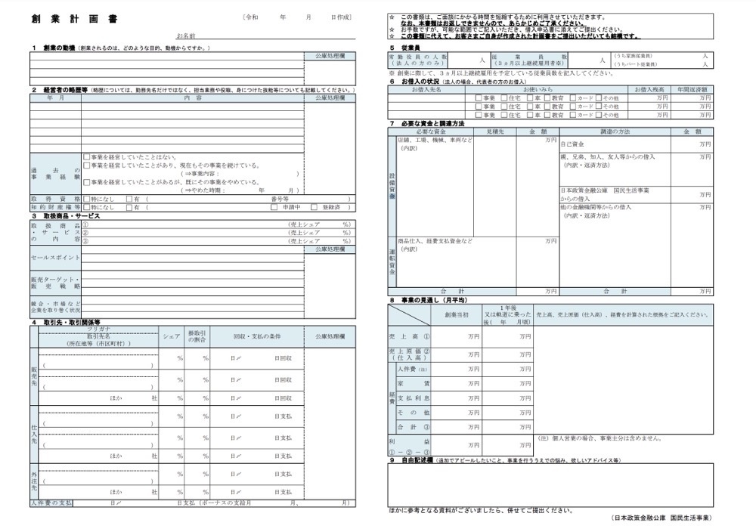
Task: Click the 競合・市場など entry area
Action: click(192, 307)
